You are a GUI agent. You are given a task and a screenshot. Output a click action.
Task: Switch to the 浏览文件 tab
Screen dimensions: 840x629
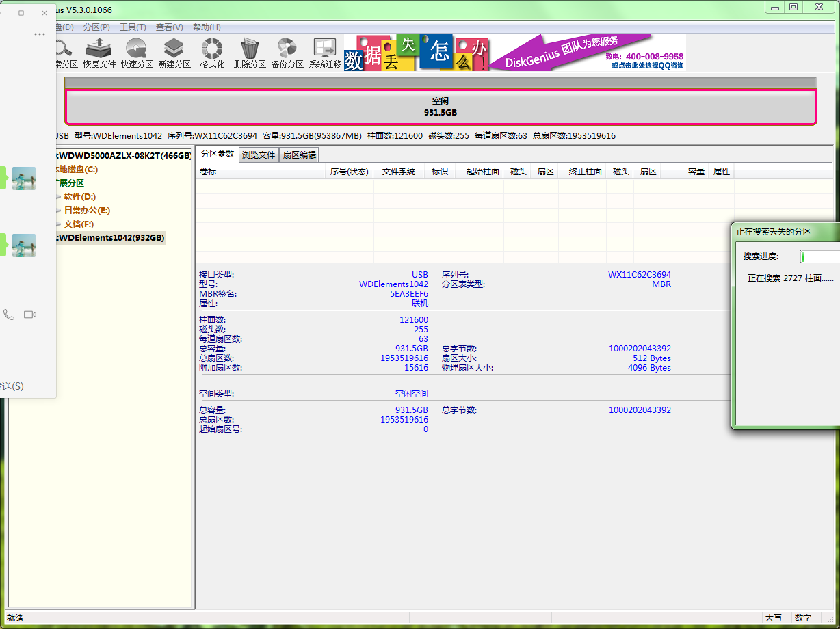[259, 155]
